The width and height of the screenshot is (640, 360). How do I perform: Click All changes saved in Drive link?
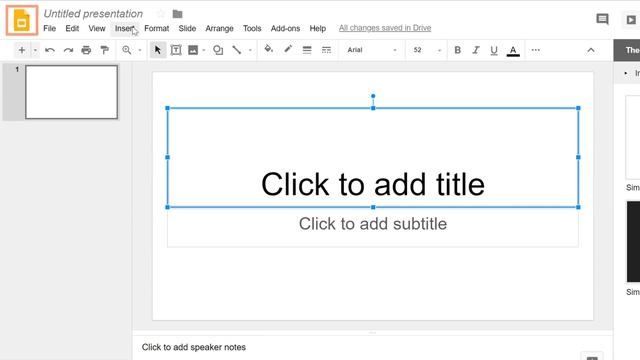coord(385,28)
